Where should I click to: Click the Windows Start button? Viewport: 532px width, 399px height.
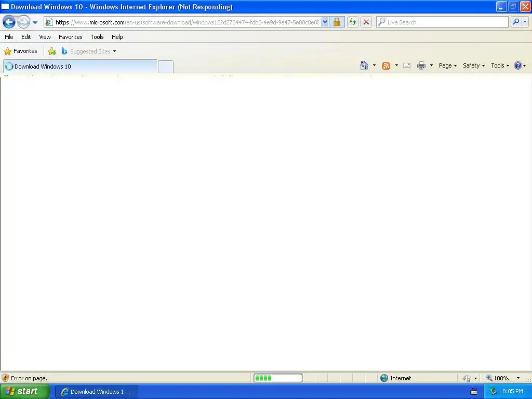[x=25, y=392]
